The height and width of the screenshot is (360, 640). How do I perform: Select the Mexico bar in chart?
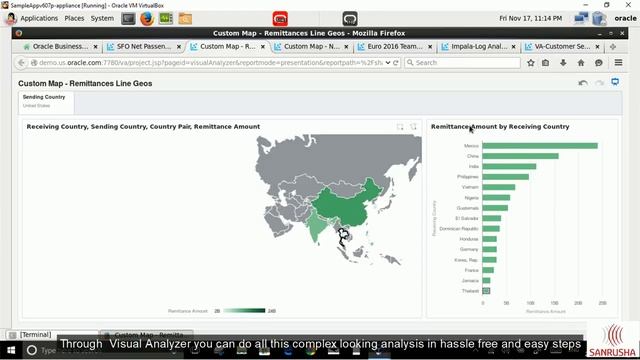(540, 146)
